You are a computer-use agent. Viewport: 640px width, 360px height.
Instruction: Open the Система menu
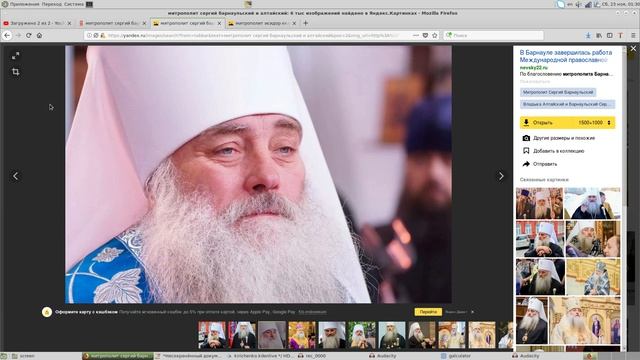73,4
